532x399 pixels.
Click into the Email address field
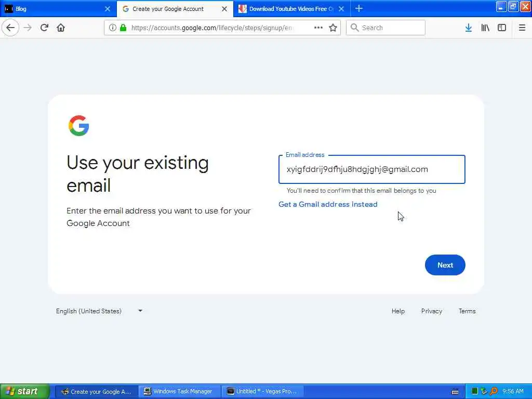(x=371, y=169)
